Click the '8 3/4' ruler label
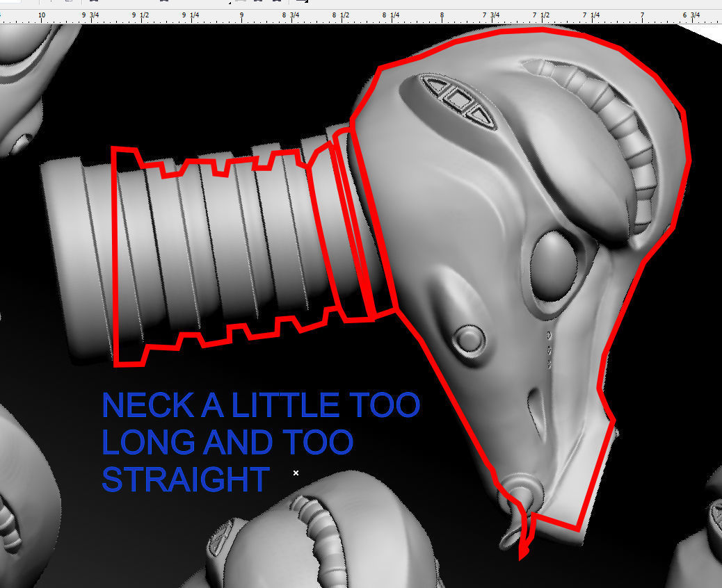Viewport: 722px width, 588px height. coord(291,15)
